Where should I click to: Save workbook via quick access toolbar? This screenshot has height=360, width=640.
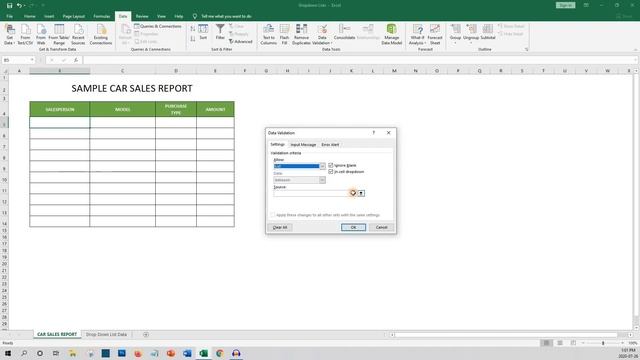click(9, 5)
